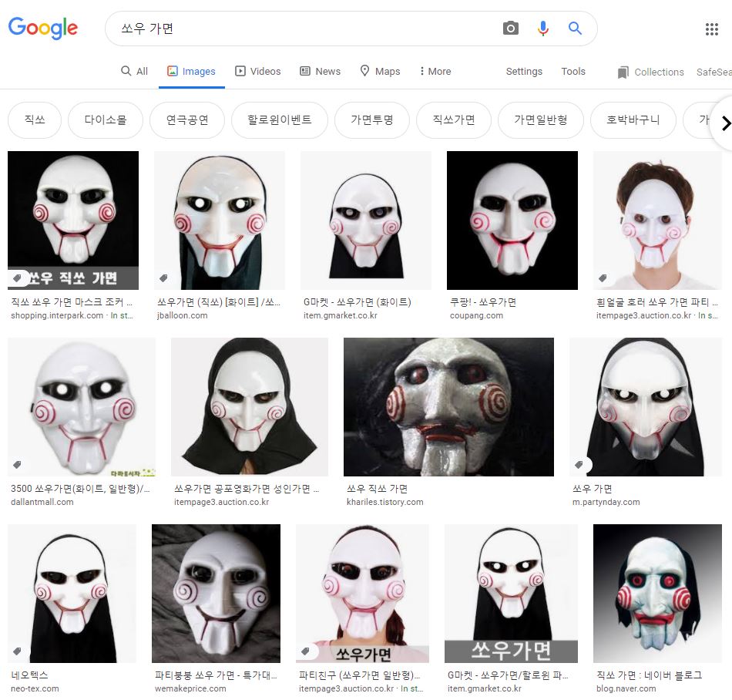Open 3500 쏘우가면(화이트, 일반형) link
This screenshot has height=700, width=732.
pyautogui.click(x=80, y=489)
